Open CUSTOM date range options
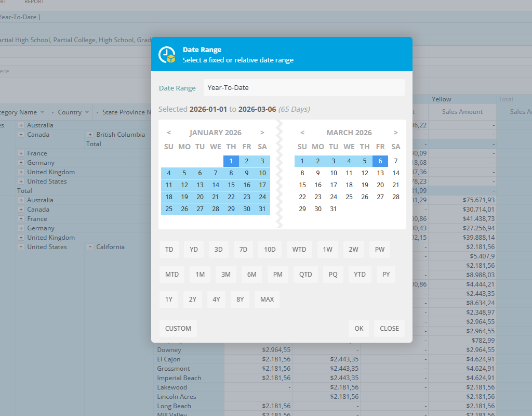532x416 pixels. tap(178, 329)
